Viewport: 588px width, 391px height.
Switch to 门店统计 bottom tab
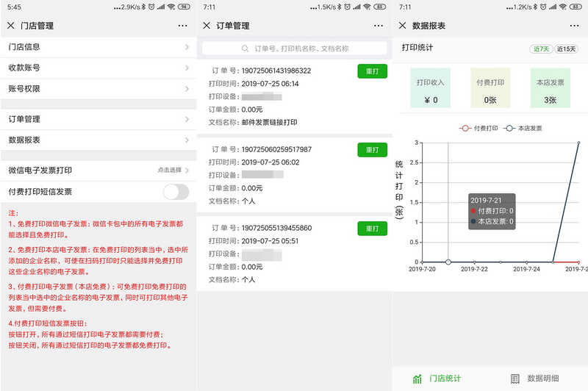point(437,379)
